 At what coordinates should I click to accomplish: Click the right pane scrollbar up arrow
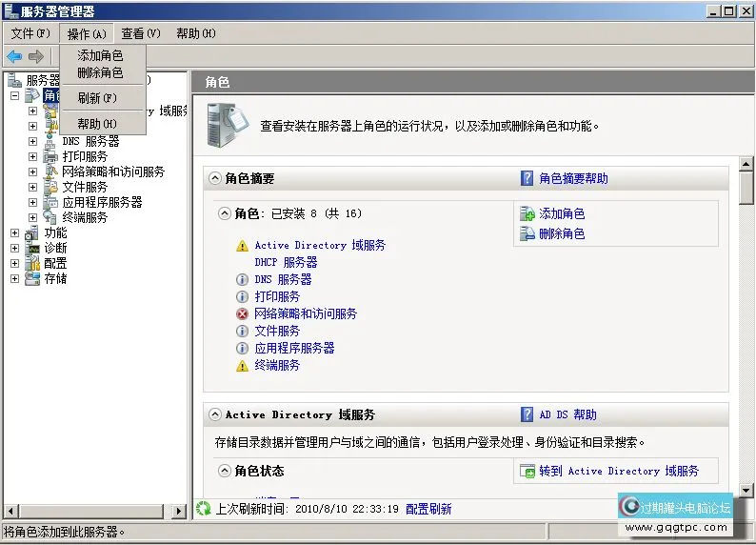[x=746, y=164]
